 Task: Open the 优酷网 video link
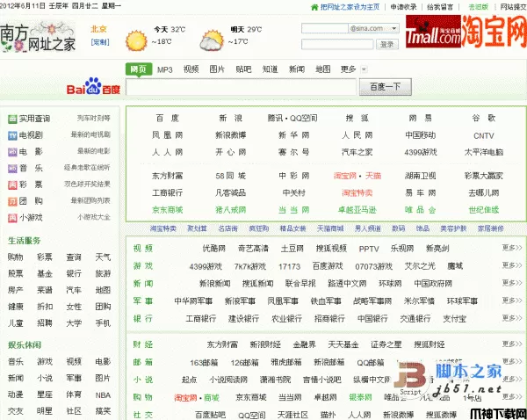(x=213, y=249)
